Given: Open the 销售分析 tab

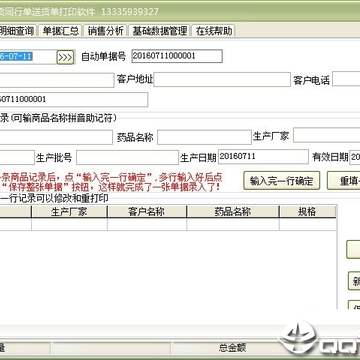Looking at the screenshot, I should [106, 31].
